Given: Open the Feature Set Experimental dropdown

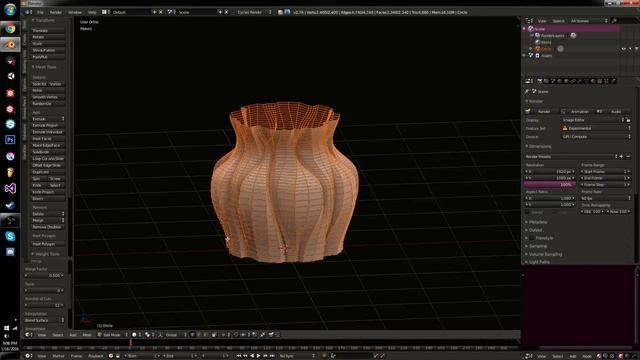Looking at the screenshot, I should (597, 128).
